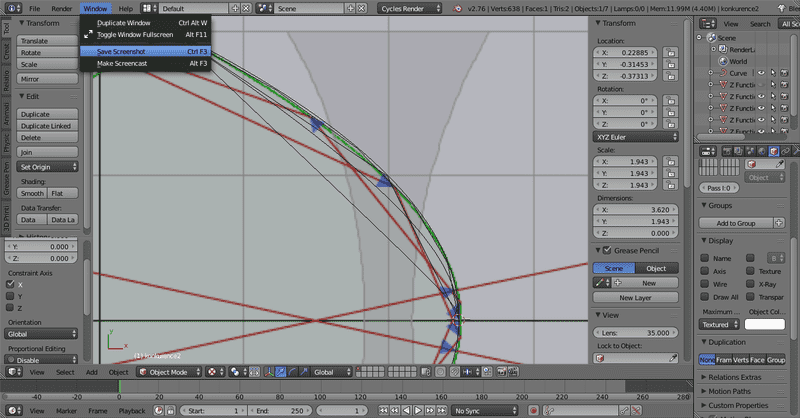800x418 pixels.
Task: Toggle the X constraint axis checkbox
Action: pyautogui.click(x=11, y=284)
